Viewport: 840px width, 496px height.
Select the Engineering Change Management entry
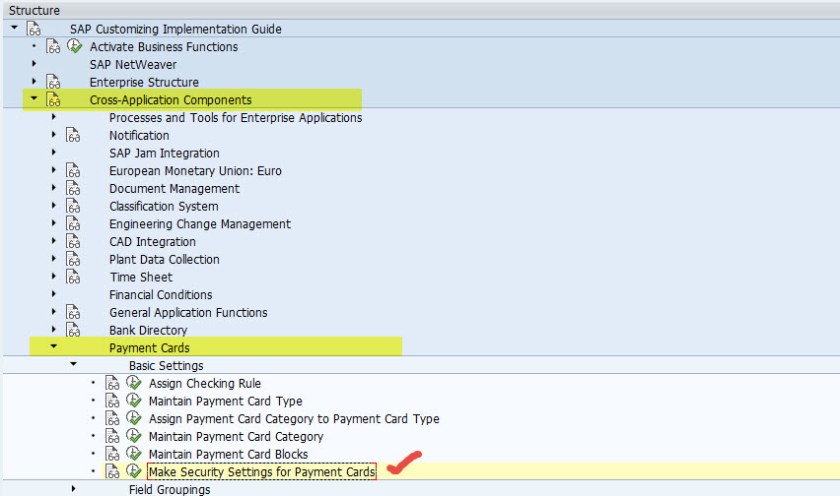pos(200,224)
